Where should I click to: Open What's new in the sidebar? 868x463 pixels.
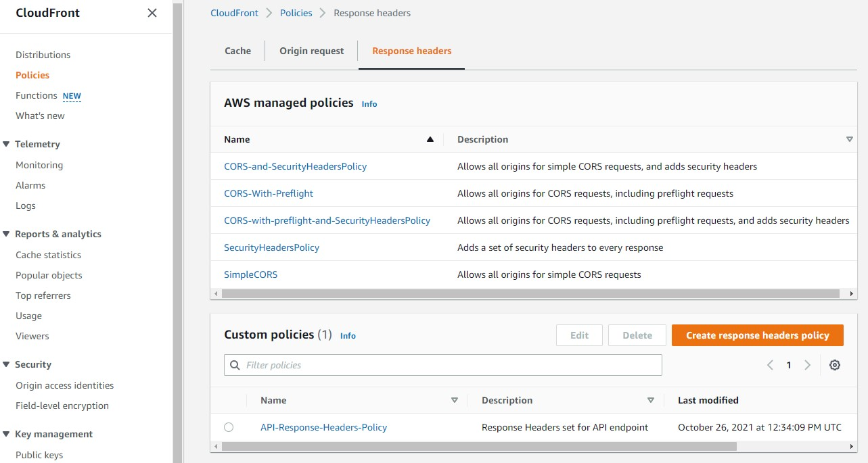click(x=41, y=116)
